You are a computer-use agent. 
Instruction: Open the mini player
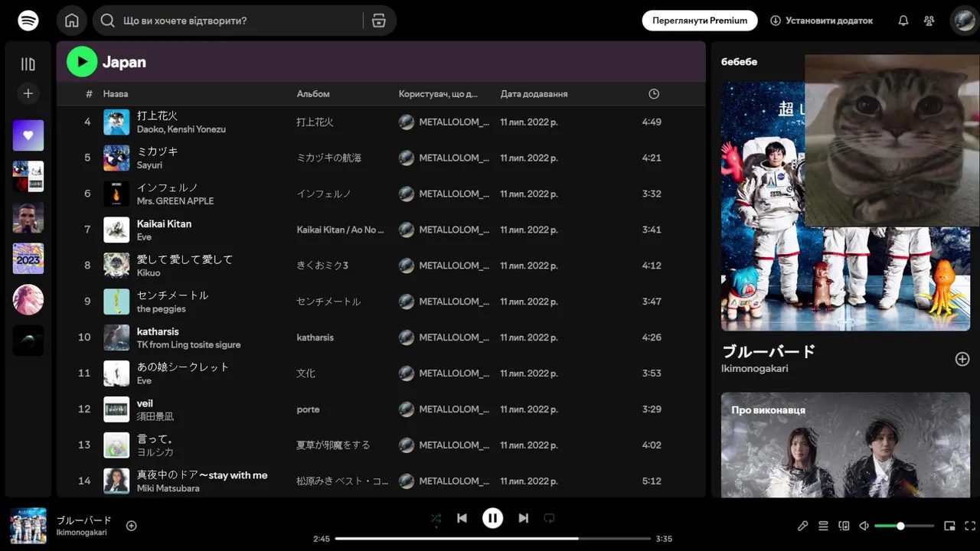coord(949,526)
